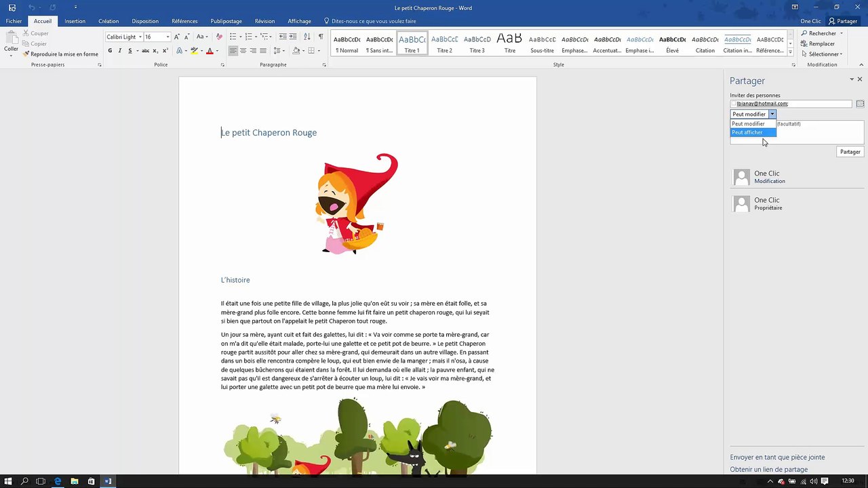The width and height of the screenshot is (868, 488).
Task: Choose Peut afficher permission option
Action: click(753, 132)
